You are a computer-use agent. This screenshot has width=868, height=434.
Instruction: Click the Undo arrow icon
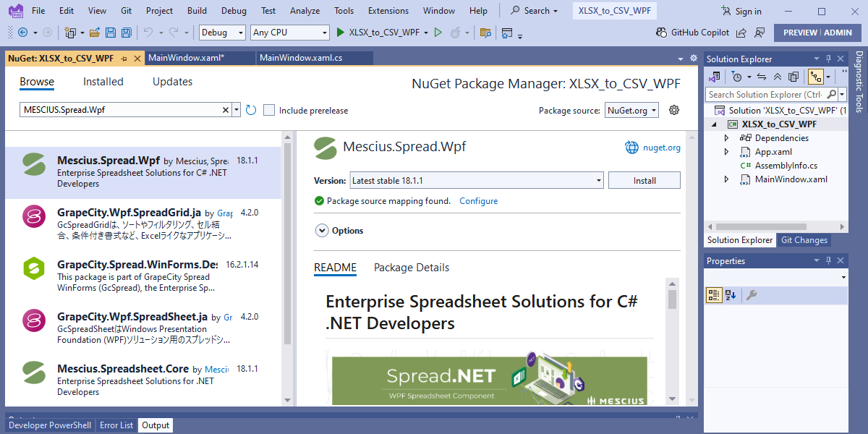pyautogui.click(x=148, y=33)
